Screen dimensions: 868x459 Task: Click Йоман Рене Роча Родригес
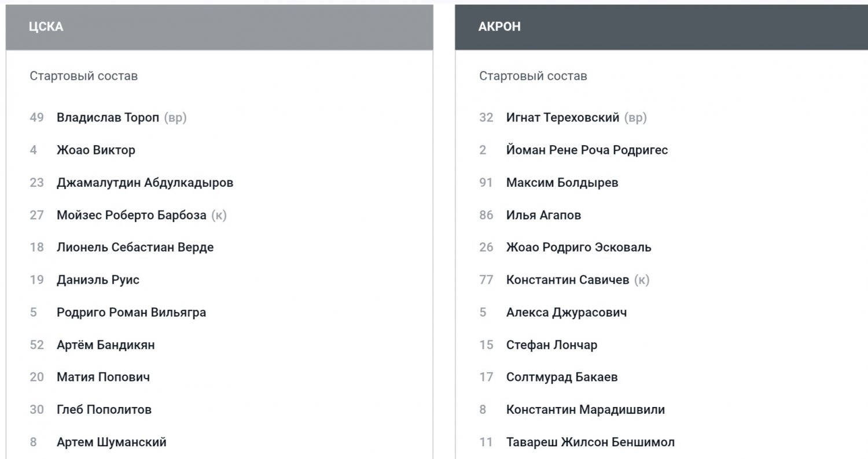point(587,150)
